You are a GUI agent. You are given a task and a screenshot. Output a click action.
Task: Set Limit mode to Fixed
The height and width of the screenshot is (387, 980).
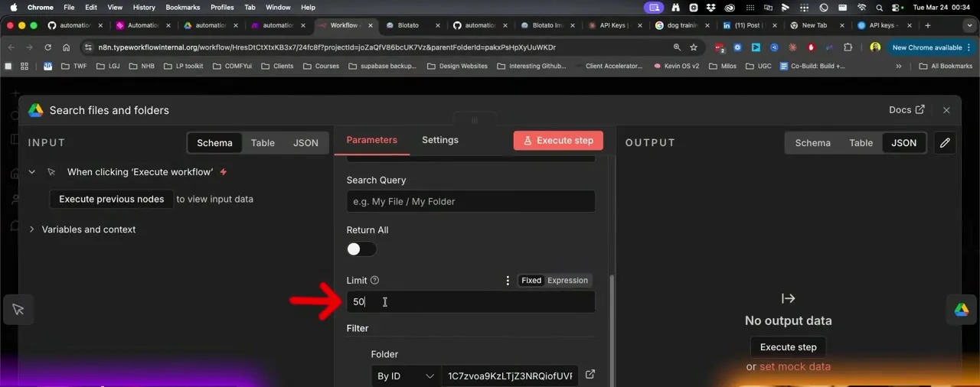[531, 281]
